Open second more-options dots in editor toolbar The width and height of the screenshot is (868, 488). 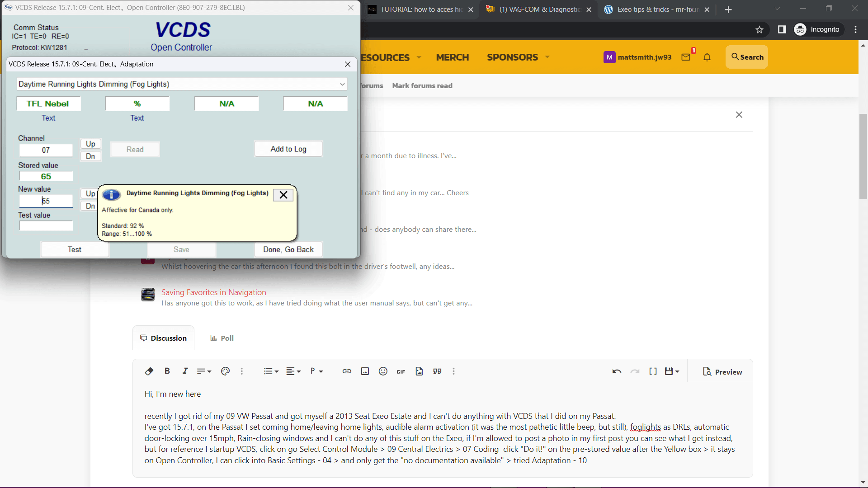pyautogui.click(x=453, y=371)
